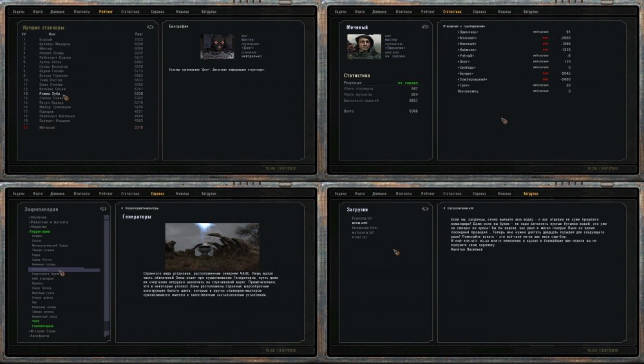Open the stalker portrait in Биография panel
The width and height of the screenshot is (644, 364).
click(217, 47)
